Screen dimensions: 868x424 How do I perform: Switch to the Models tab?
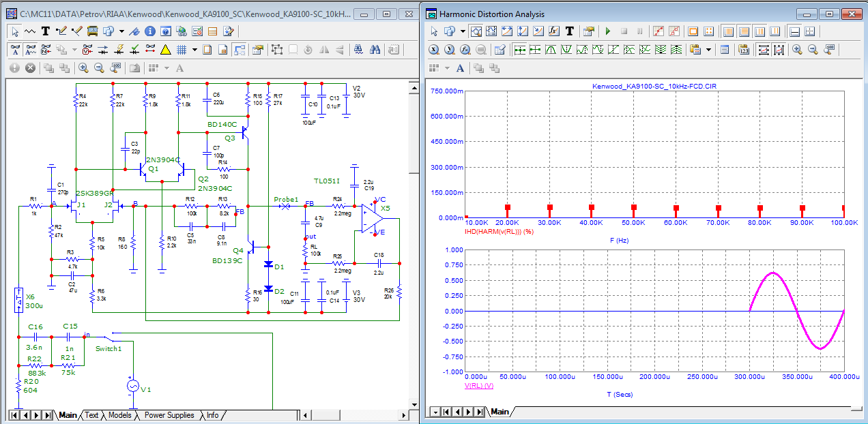(x=119, y=415)
